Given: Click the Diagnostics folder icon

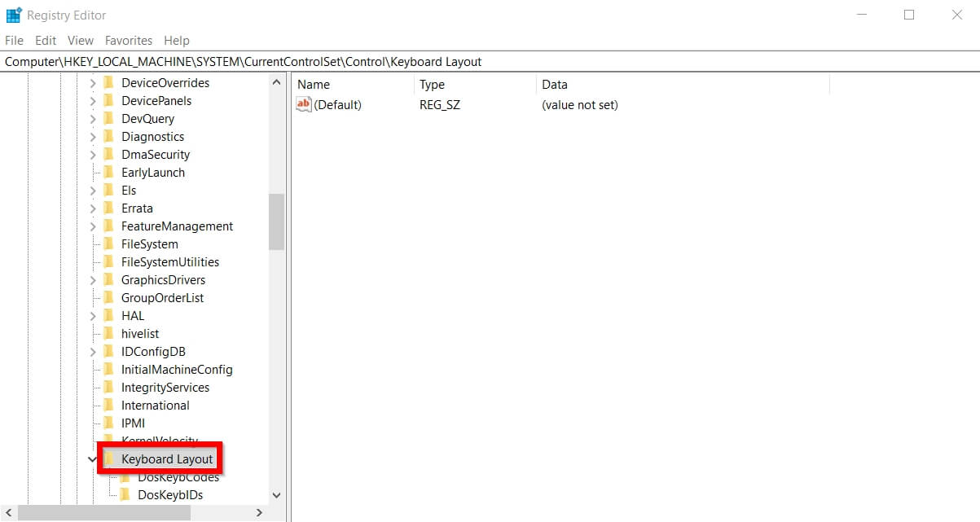Looking at the screenshot, I should 108,136.
